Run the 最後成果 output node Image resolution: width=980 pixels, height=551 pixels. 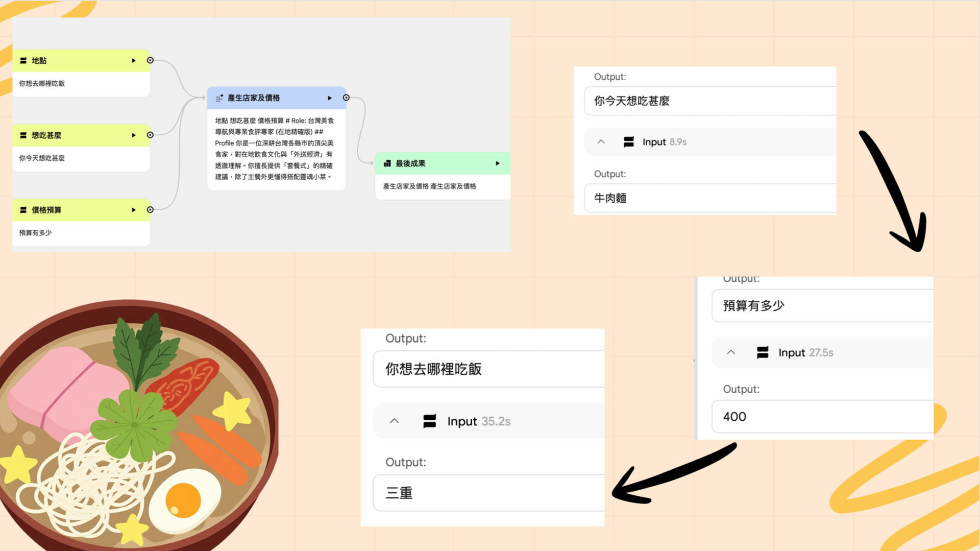click(x=498, y=163)
